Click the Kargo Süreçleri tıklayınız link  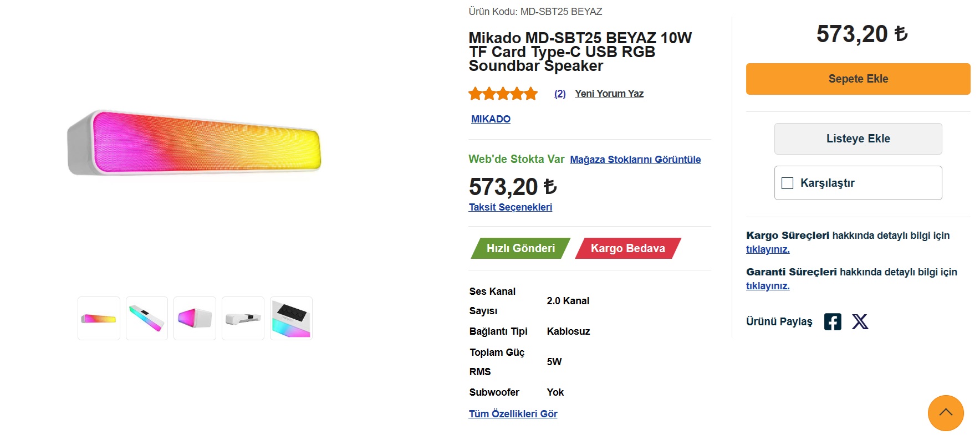pos(767,249)
